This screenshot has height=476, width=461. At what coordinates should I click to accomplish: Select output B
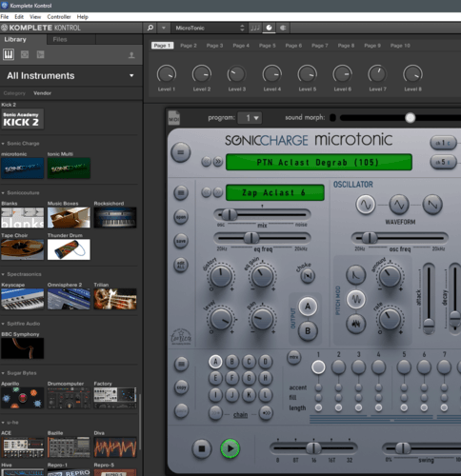coord(308,331)
